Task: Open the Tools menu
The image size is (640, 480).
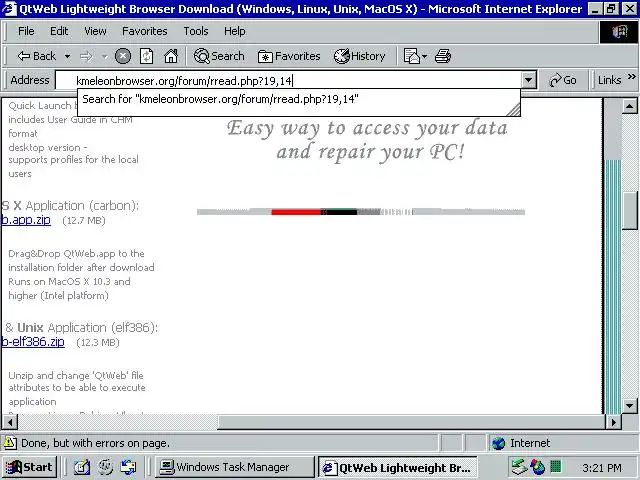Action: [x=196, y=31]
